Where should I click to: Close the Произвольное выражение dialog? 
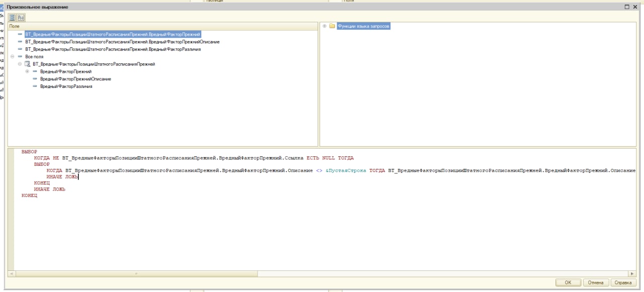635,7
